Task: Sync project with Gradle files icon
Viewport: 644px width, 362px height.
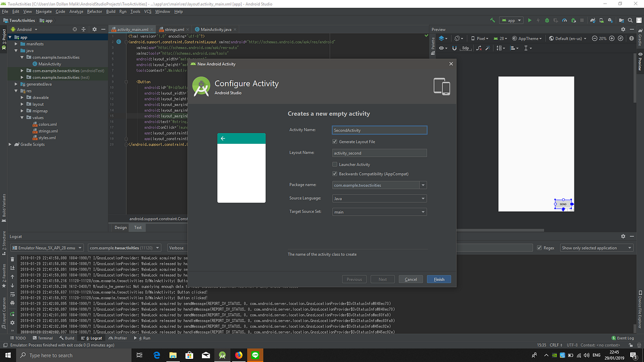Action: coord(592,20)
